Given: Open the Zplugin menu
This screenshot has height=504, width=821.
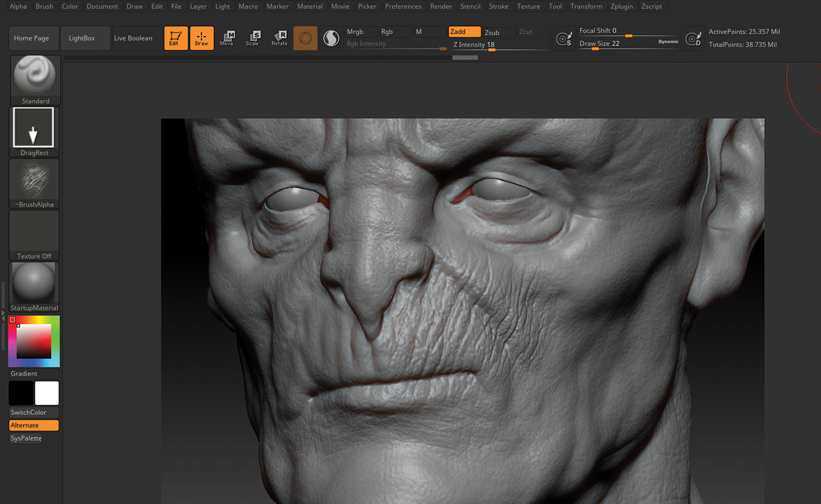Looking at the screenshot, I should [x=621, y=6].
